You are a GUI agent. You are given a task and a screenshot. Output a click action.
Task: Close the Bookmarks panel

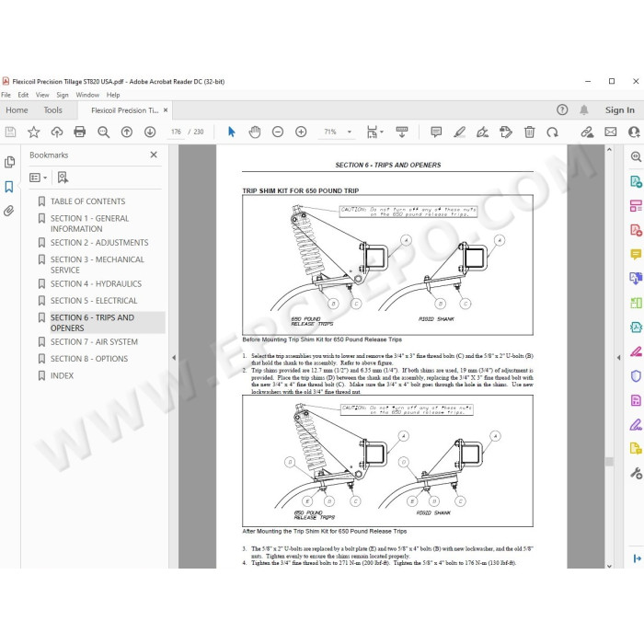(154, 155)
